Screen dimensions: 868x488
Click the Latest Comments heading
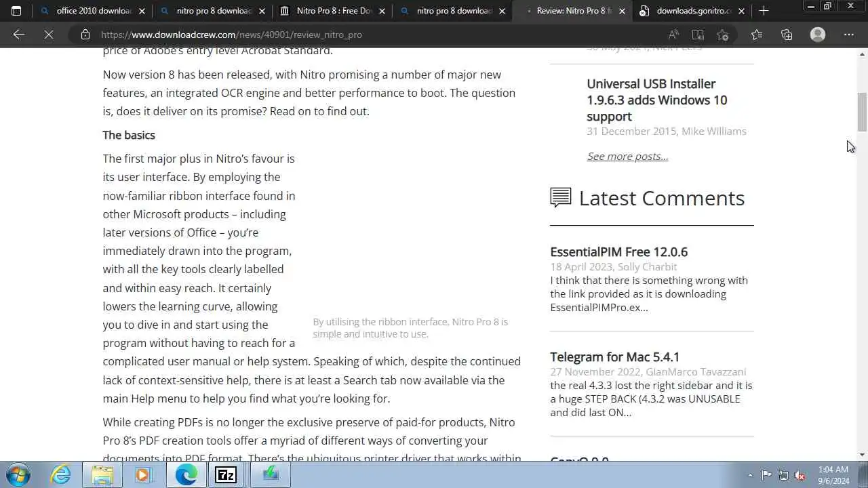662,198
